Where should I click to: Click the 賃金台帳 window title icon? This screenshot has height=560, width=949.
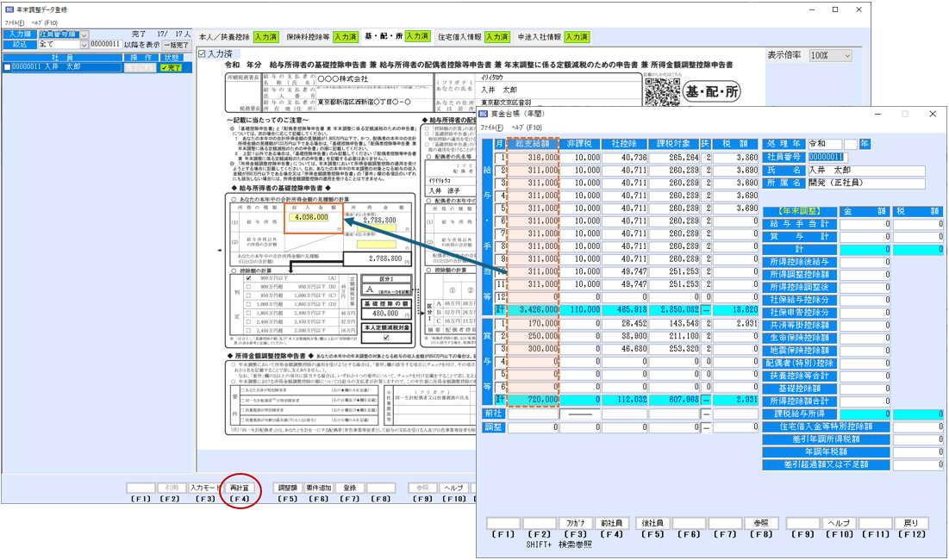coord(484,114)
